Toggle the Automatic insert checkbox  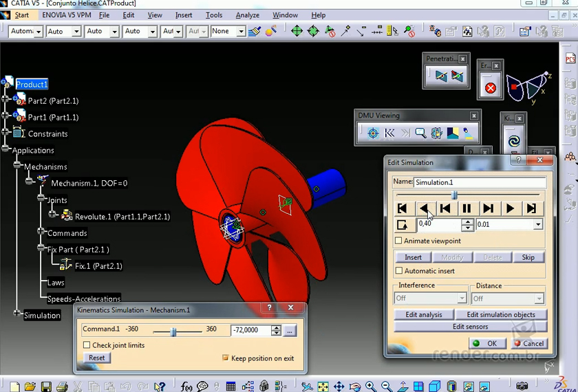pos(399,271)
